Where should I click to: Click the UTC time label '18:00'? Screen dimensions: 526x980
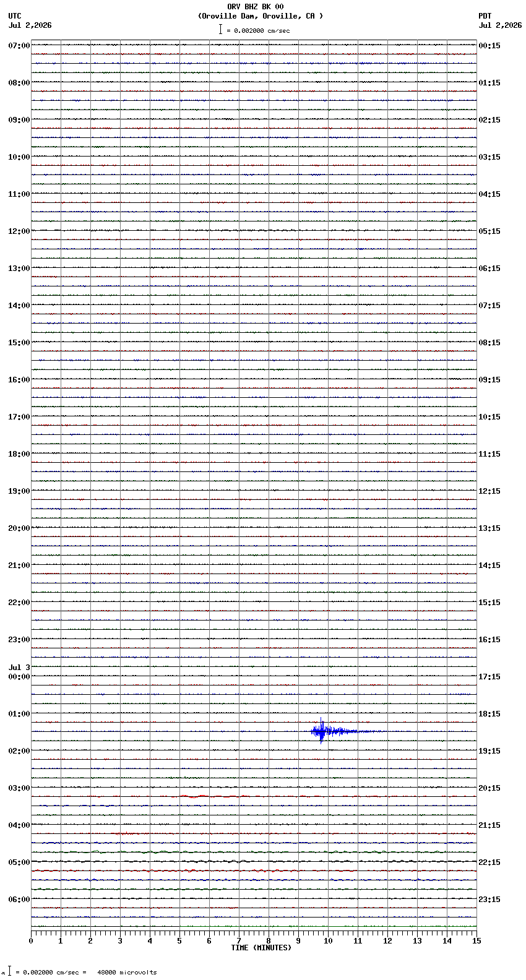point(19,454)
